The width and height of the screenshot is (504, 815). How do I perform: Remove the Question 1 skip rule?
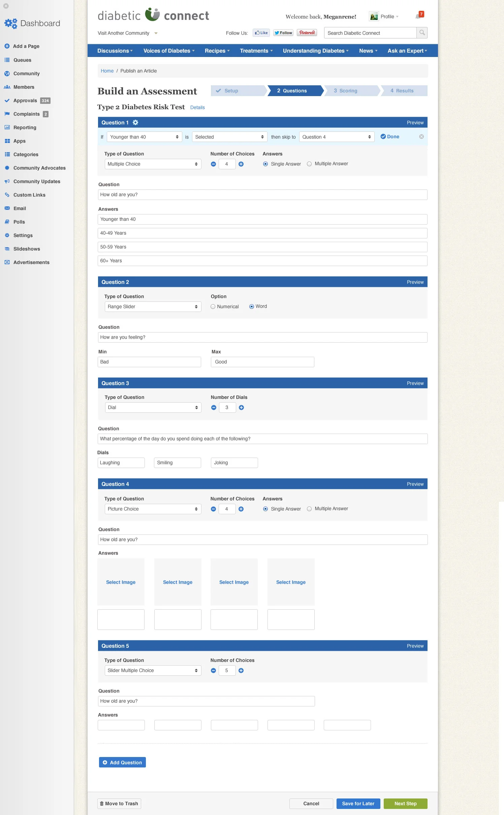421,137
